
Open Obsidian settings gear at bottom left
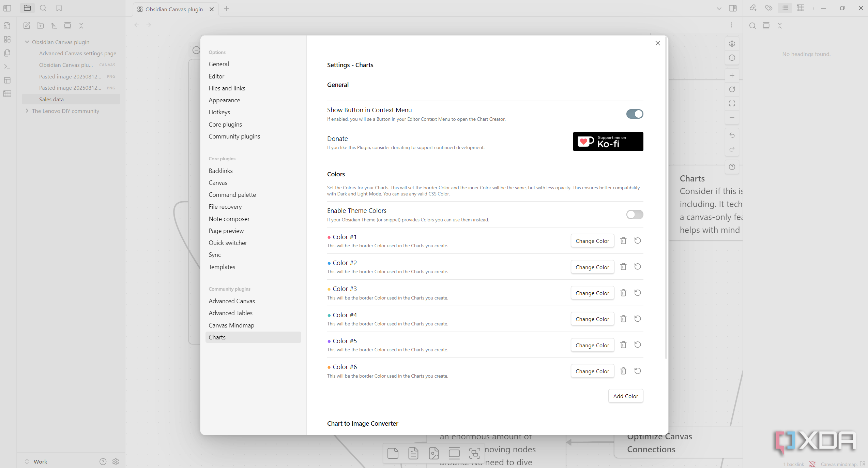point(116,462)
